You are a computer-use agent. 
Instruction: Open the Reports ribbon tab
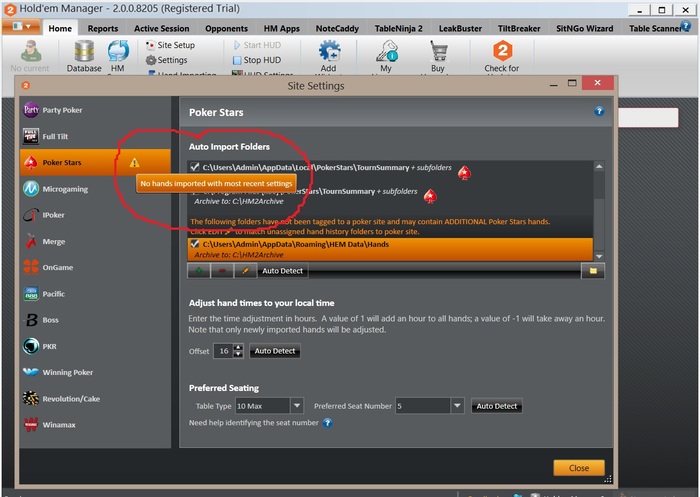103,28
